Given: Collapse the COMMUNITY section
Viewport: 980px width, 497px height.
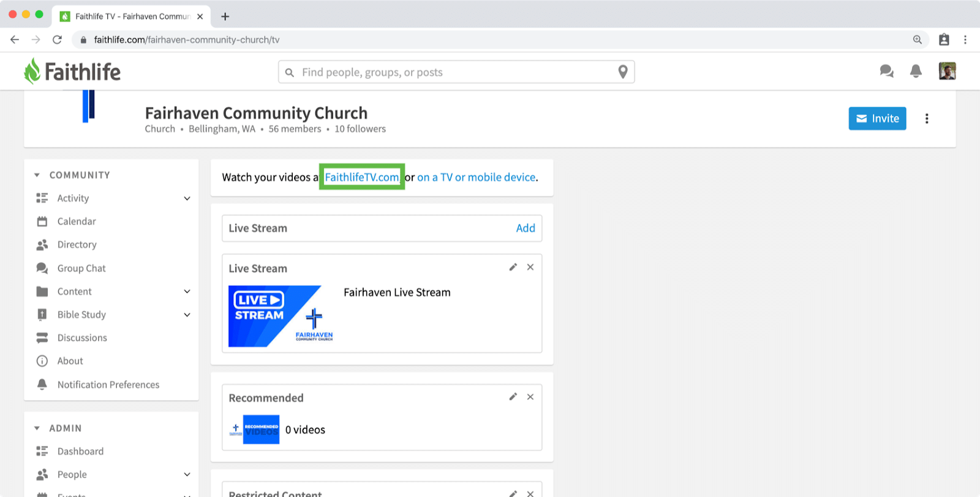Looking at the screenshot, I should [37, 175].
